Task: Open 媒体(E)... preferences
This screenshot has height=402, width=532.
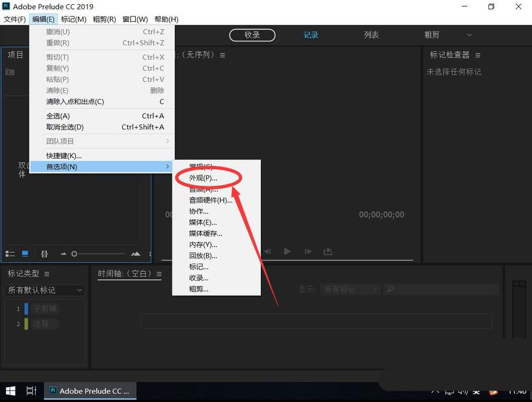Action: 203,223
